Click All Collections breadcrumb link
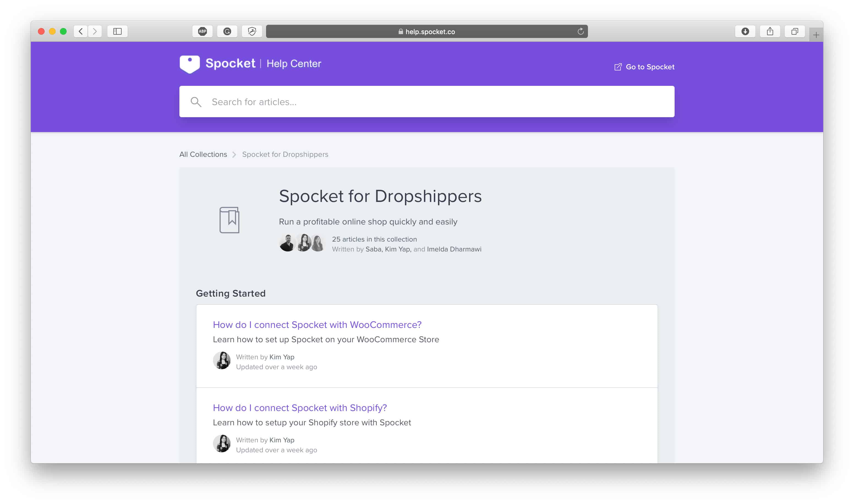 click(203, 154)
